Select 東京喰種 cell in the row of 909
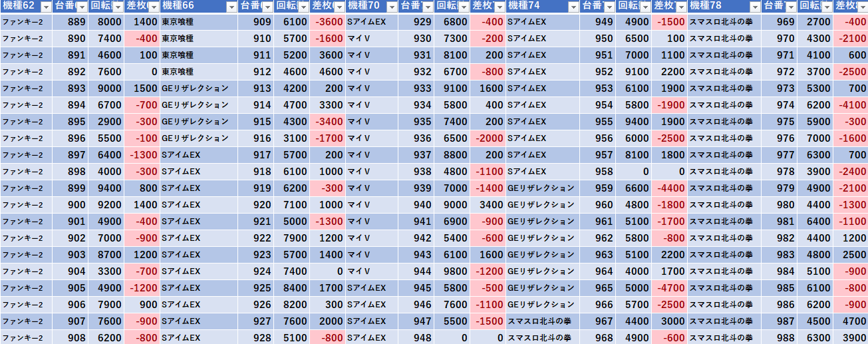 click(x=199, y=22)
